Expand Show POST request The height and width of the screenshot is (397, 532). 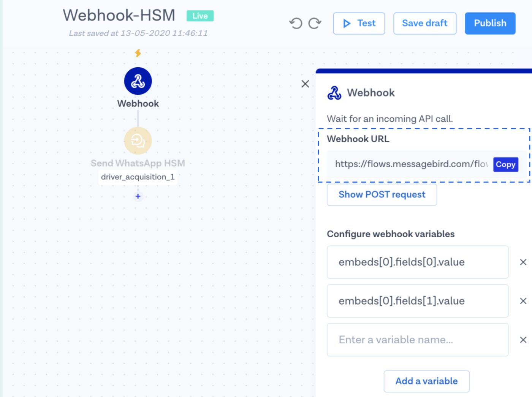pyautogui.click(x=382, y=195)
